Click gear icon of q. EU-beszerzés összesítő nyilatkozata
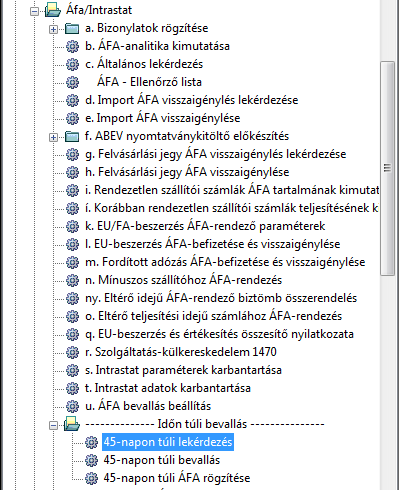The width and height of the screenshot is (399, 490). [72, 334]
